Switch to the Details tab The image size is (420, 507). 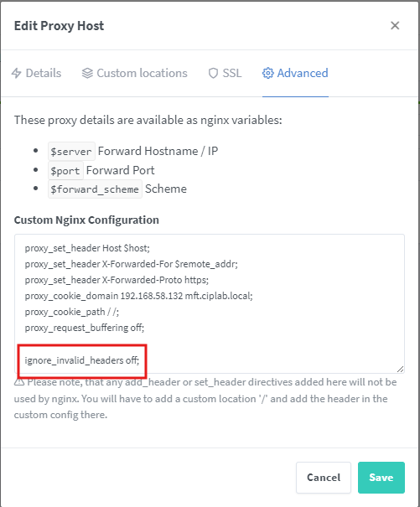(36, 73)
